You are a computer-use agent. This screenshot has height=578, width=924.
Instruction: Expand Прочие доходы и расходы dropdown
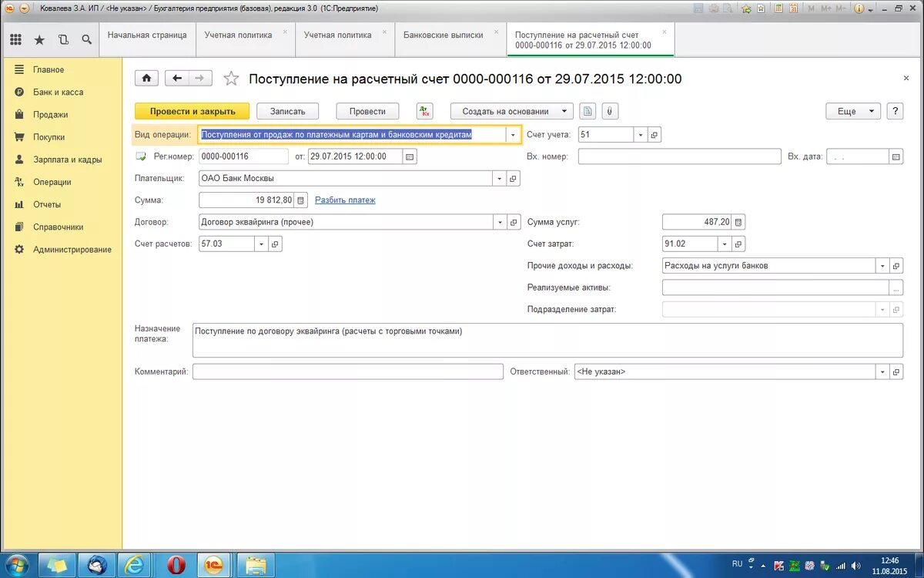pyautogui.click(x=882, y=266)
